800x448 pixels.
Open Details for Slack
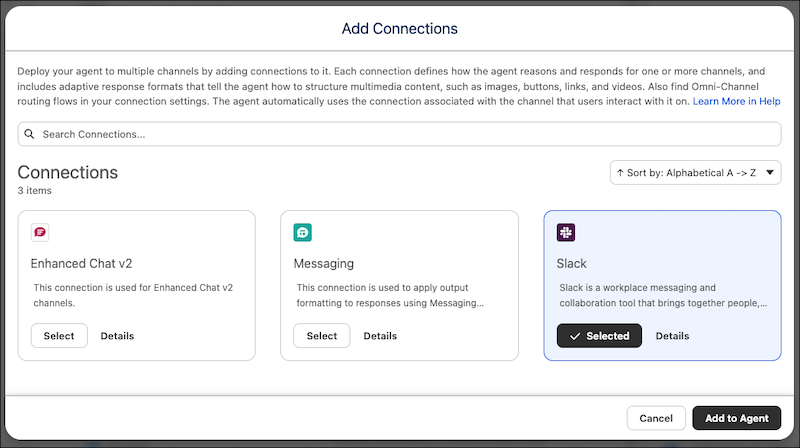[x=672, y=336]
